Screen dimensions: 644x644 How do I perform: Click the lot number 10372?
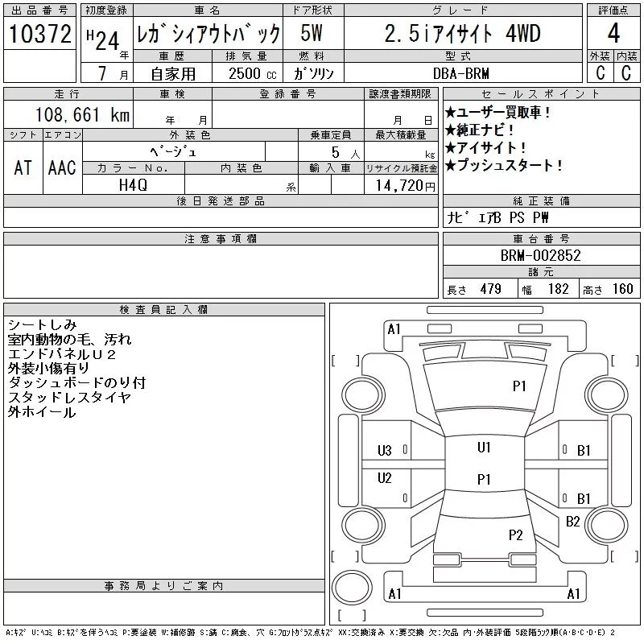point(40,34)
